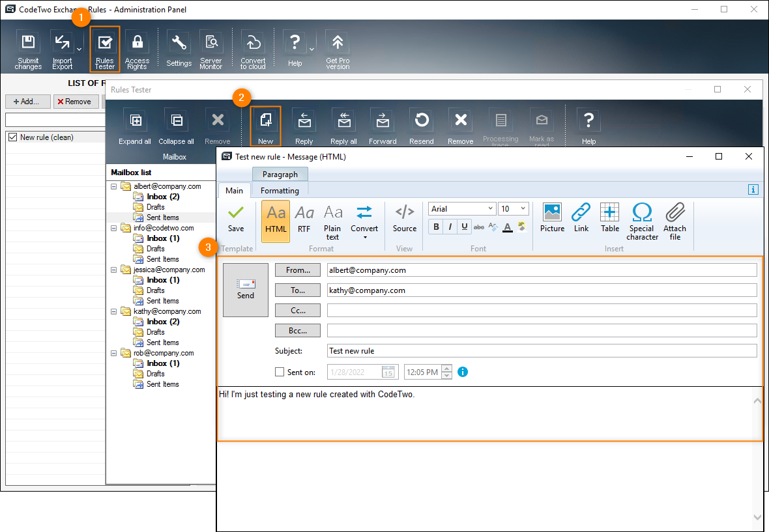769x532 pixels.
Task: Switch to the Main ribbon tab
Action: click(x=235, y=191)
